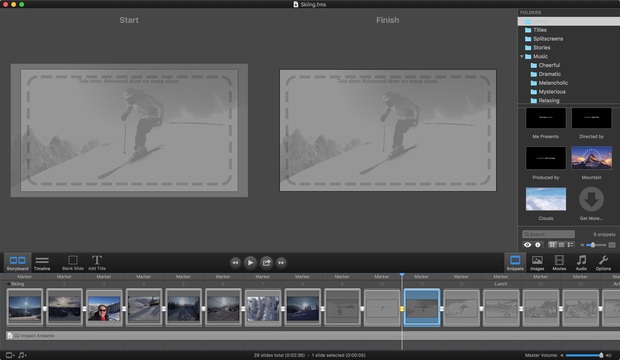Screen dimensions: 620x360
Task: Open the Options wrench panel
Action: coord(603,263)
